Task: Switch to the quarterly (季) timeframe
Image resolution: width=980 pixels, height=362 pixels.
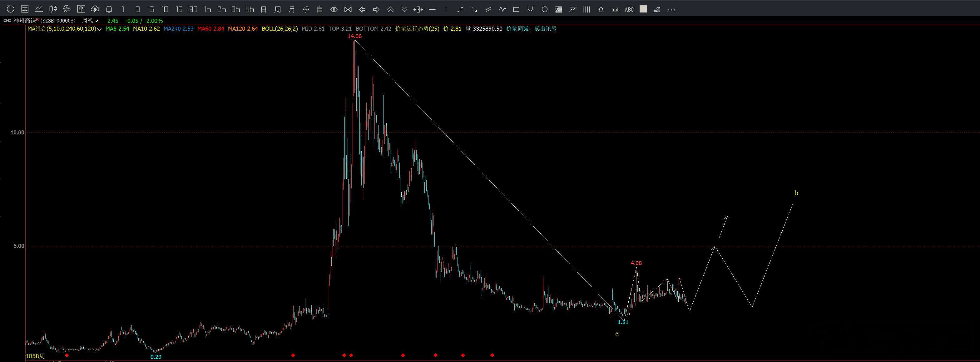Action: point(306,9)
